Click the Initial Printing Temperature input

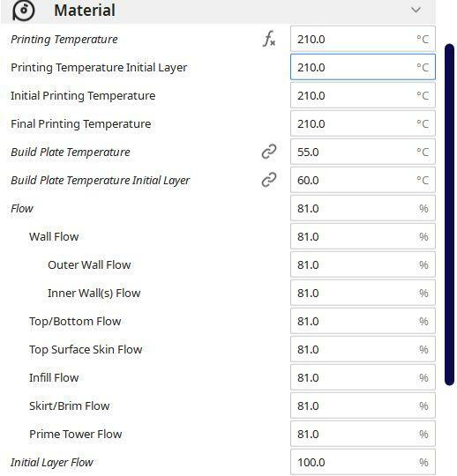363,95
